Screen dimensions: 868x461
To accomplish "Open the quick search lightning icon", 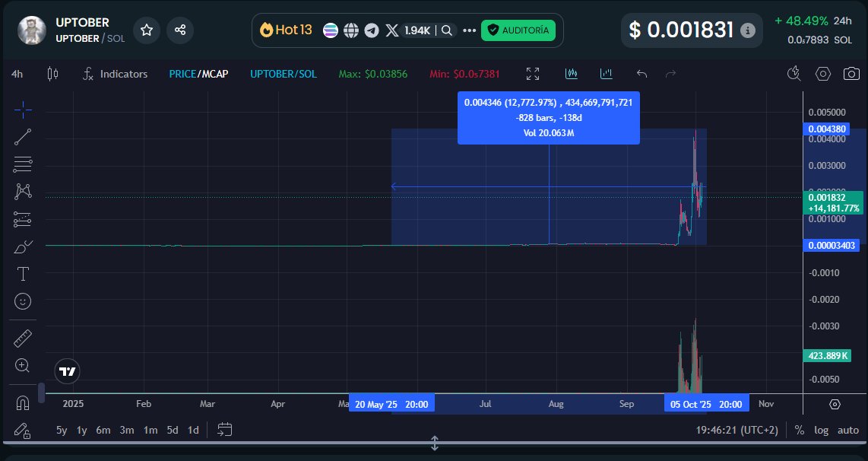I will pyautogui.click(x=794, y=74).
